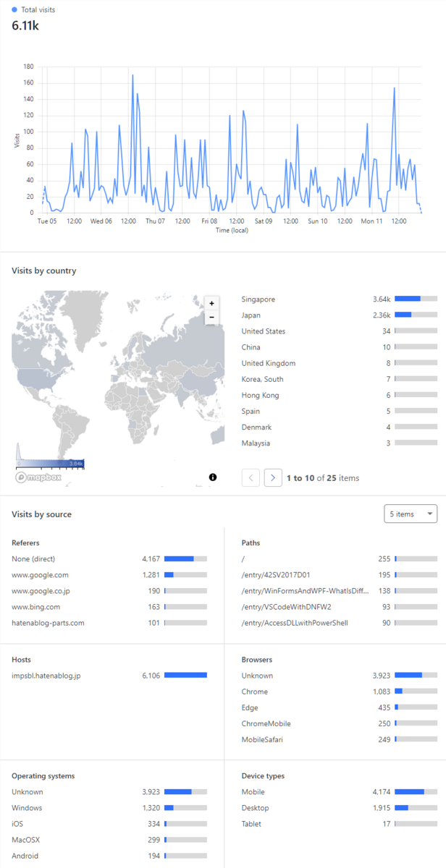446x868 pixels.
Task: Click the www.google.co.jp referer
Action: pyautogui.click(x=109, y=590)
